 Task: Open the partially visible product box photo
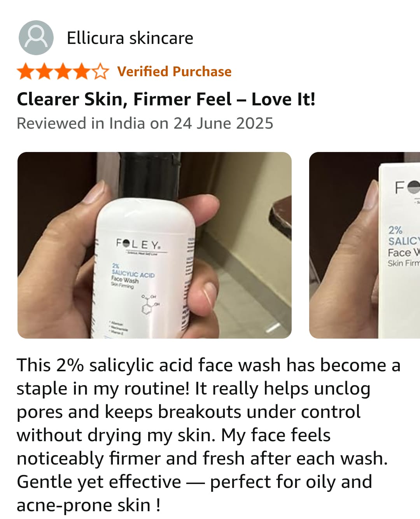click(x=364, y=245)
